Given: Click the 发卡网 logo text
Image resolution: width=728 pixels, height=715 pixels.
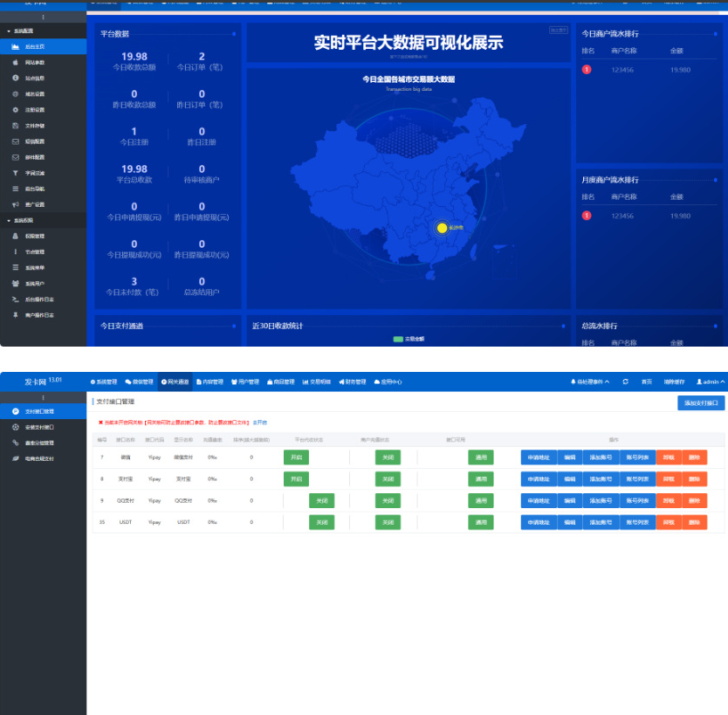Looking at the screenshot, I should (x=35, y=382).
